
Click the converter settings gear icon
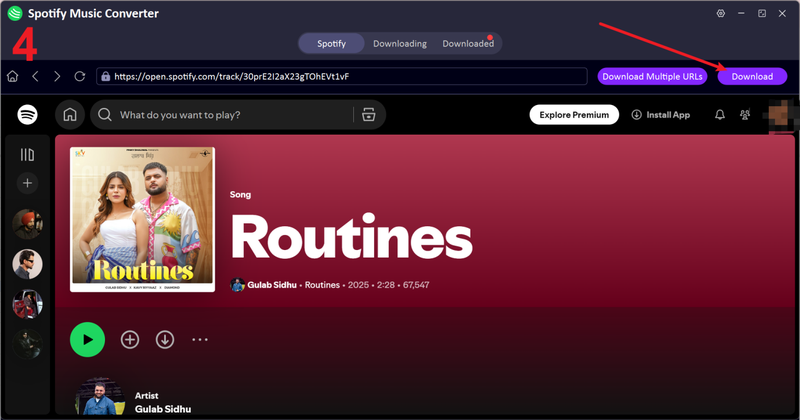point(722,13)
